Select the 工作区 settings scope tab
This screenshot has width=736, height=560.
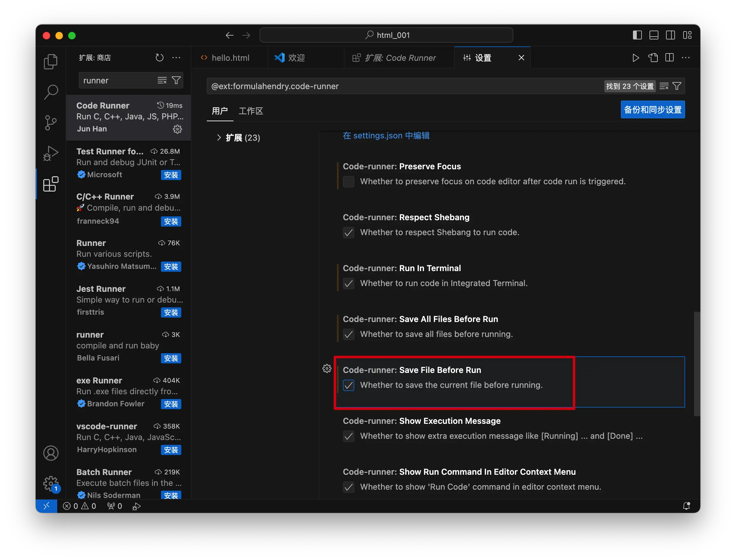point(251,111)
